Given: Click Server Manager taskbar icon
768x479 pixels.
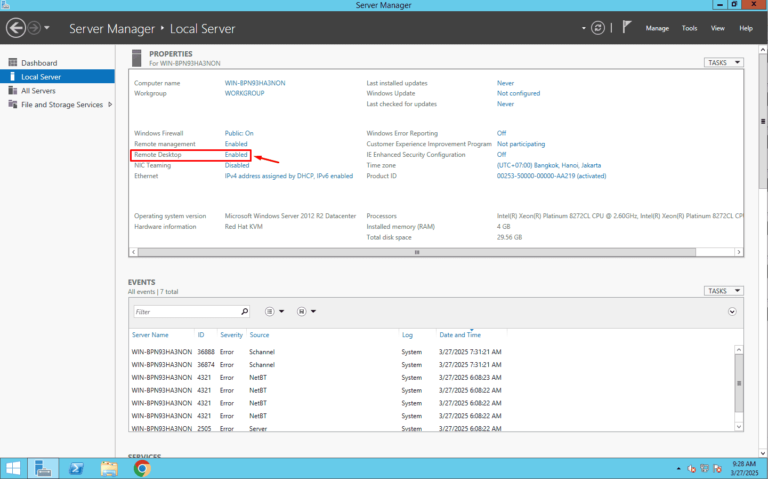Looking at the screenshot, I should click(x=43, y=469).
